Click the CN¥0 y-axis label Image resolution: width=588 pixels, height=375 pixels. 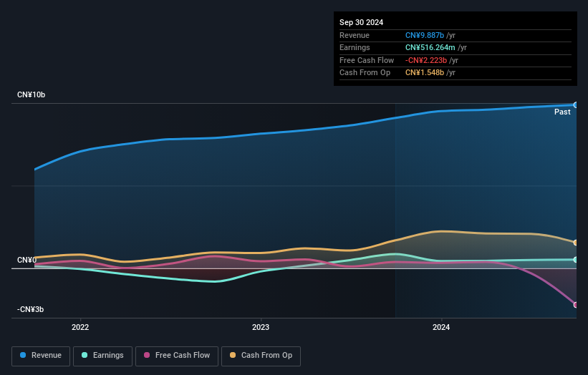click(26, 260)
